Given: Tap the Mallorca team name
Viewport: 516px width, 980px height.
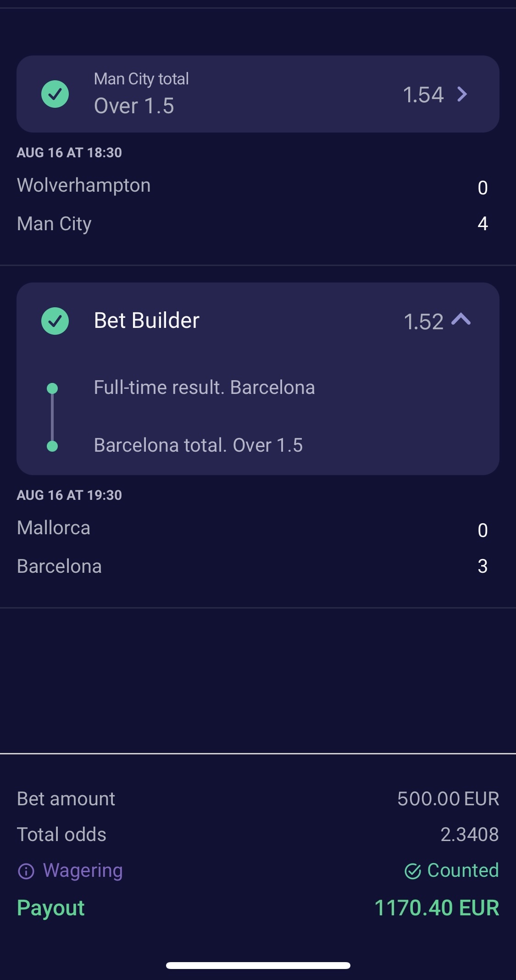Looking at the screenshot, I should point(54,528).
